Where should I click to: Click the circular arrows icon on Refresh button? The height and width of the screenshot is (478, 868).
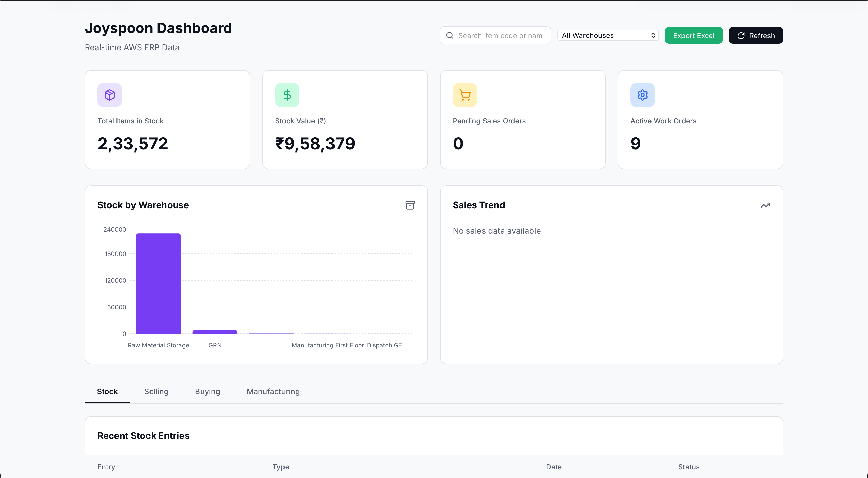pos(741,35)
